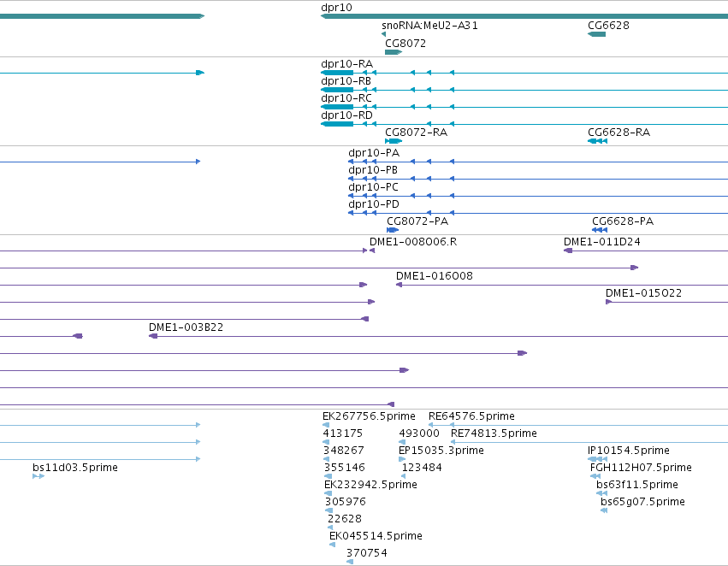Select the dpr10-RD transcript
The height and width of the screenshot is (566, 728).
(x=346, y=115)
